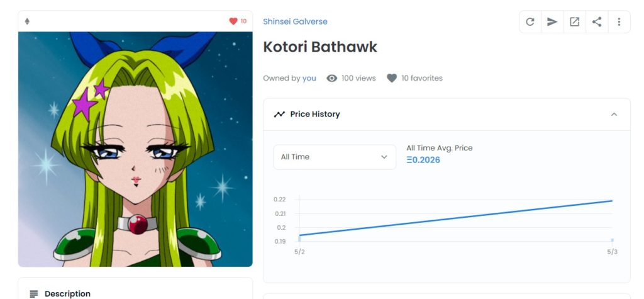Click the Kotori Bathawk NFT image
Image resolution: width=644 pixels, height=299 pixels.
coord(135,149)
